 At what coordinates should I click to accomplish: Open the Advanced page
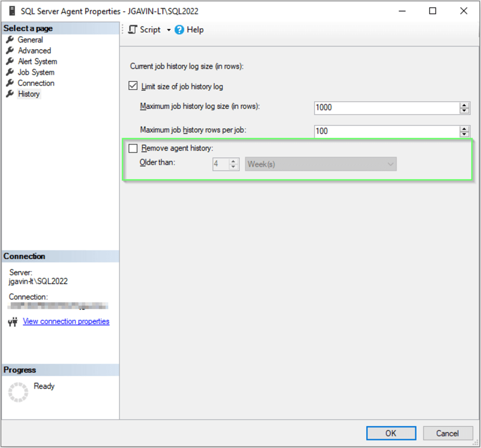coord(34,51)
